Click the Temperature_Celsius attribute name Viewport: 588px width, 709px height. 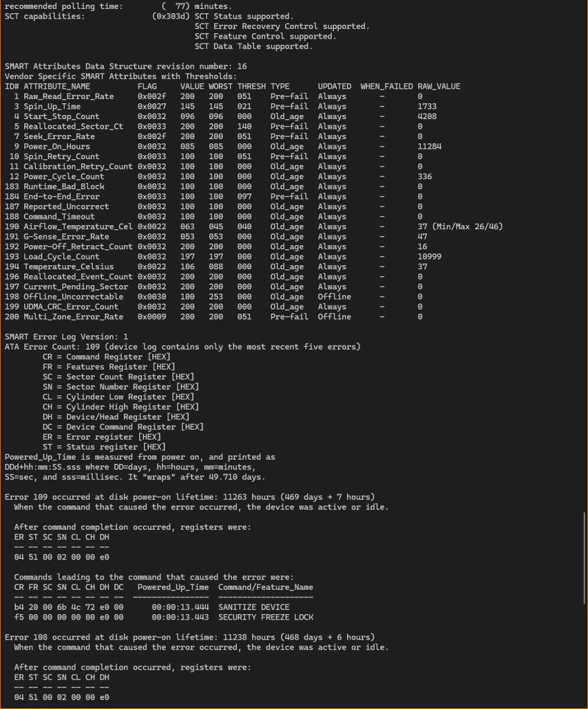[69, 267]
